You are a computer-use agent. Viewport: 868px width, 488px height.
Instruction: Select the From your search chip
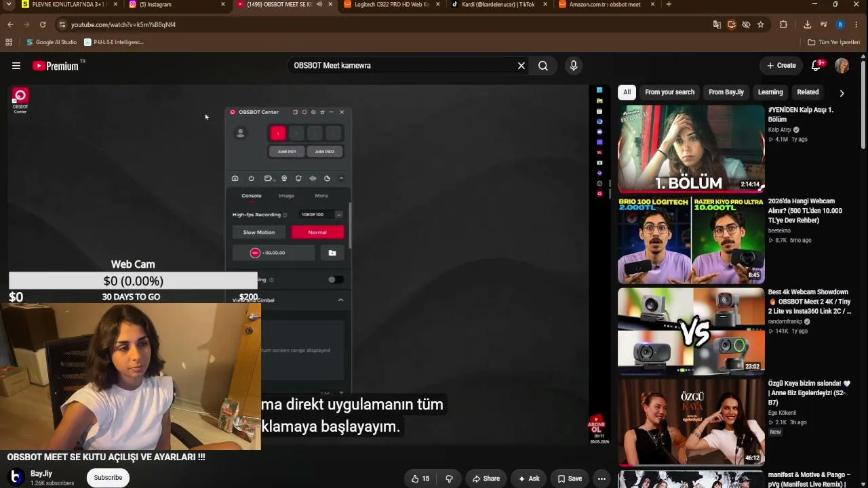click(670, 92)
